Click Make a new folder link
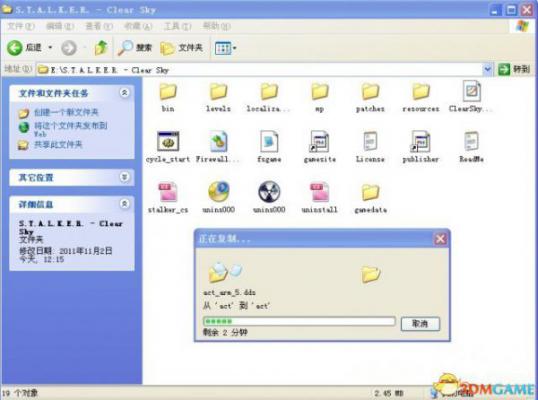The image size is (538, 400). 66,112
